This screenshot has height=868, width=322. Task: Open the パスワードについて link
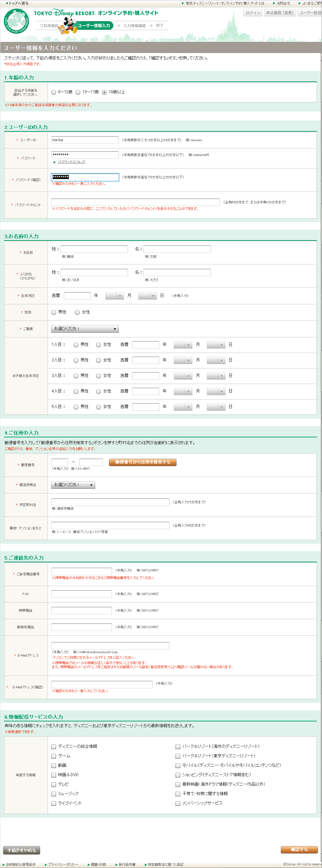71,162
